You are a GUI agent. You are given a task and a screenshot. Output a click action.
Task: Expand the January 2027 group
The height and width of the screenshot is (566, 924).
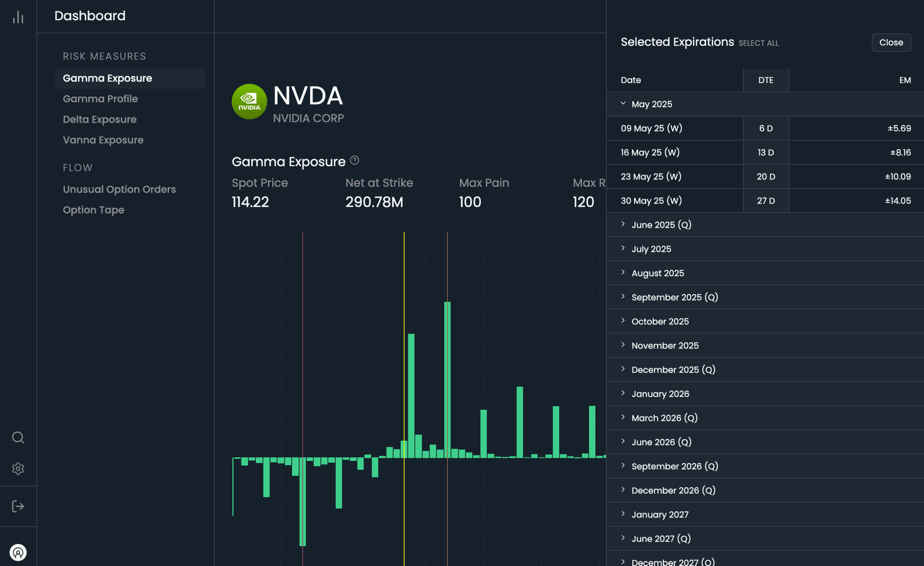coord(765,515)
